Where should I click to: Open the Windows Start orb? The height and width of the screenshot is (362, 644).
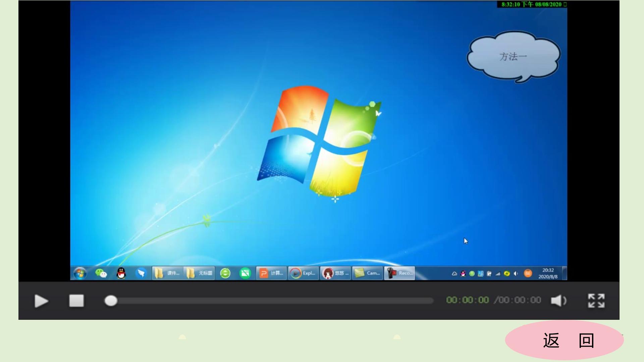tap(80, 274)
